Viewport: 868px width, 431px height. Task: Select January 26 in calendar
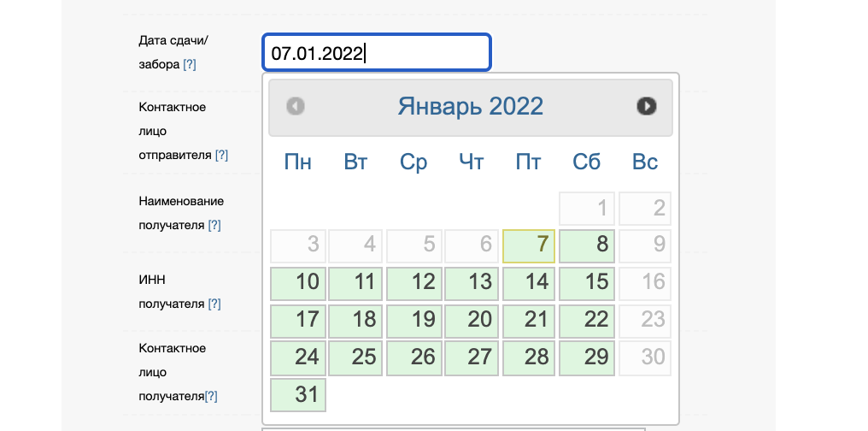[413, 357]
